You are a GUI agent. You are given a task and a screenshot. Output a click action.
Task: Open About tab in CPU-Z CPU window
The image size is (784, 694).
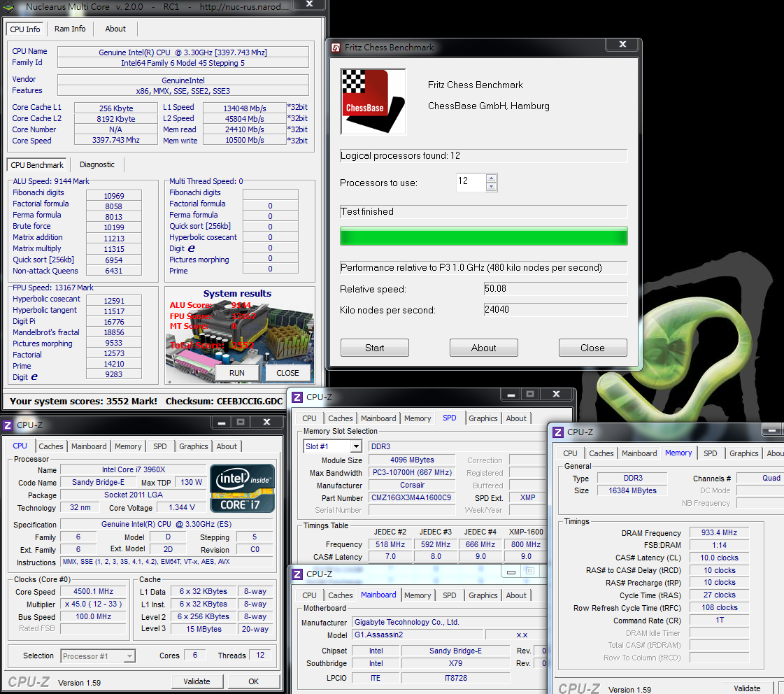click(x=227, y=446)
